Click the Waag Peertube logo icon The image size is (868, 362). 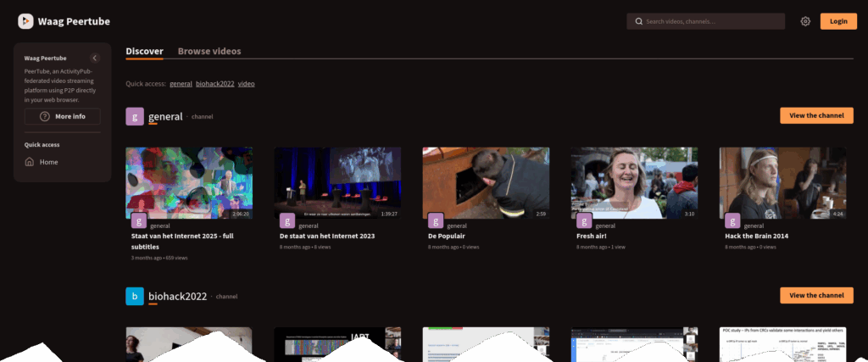(25, 21)
